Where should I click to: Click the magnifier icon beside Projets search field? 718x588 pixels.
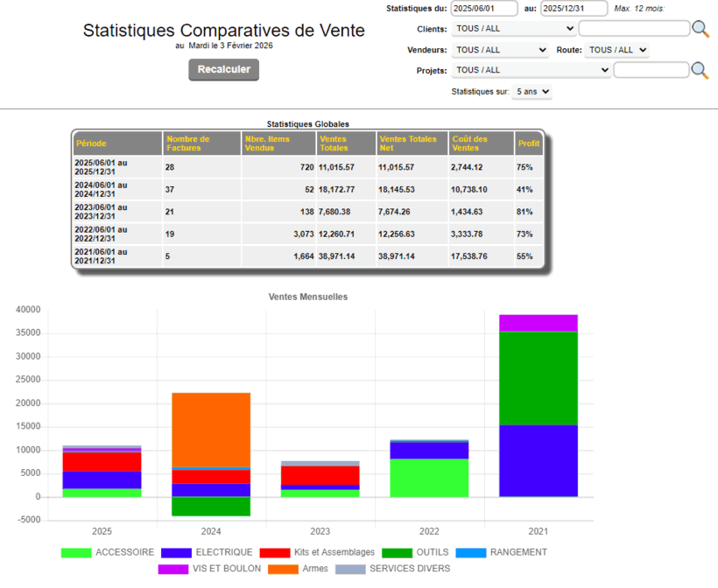(700, 71)
